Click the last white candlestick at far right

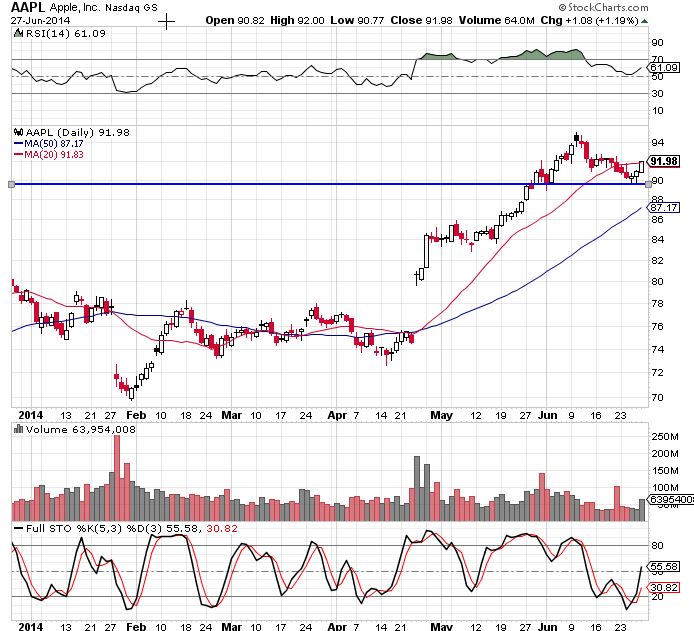click(x=641, y=167)
